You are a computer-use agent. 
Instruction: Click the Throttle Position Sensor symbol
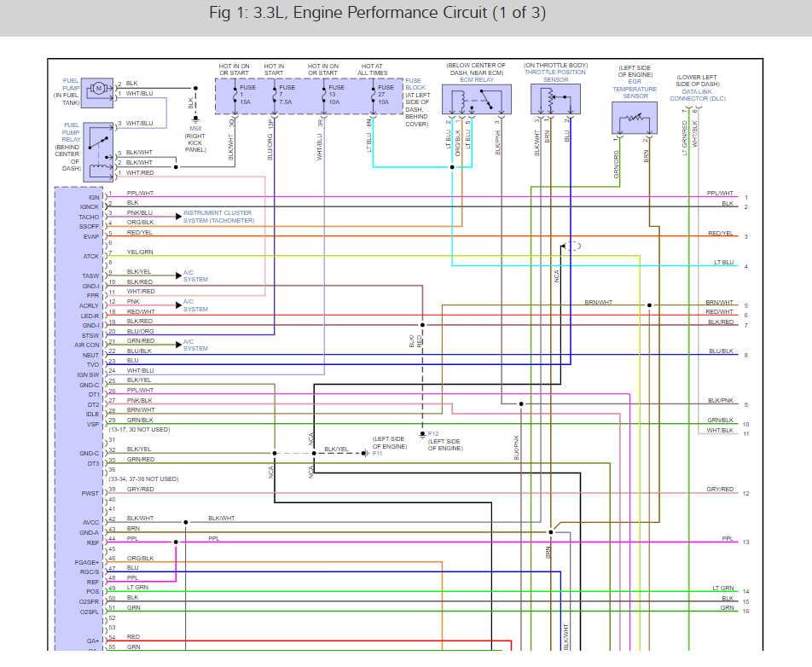point(555,100)
